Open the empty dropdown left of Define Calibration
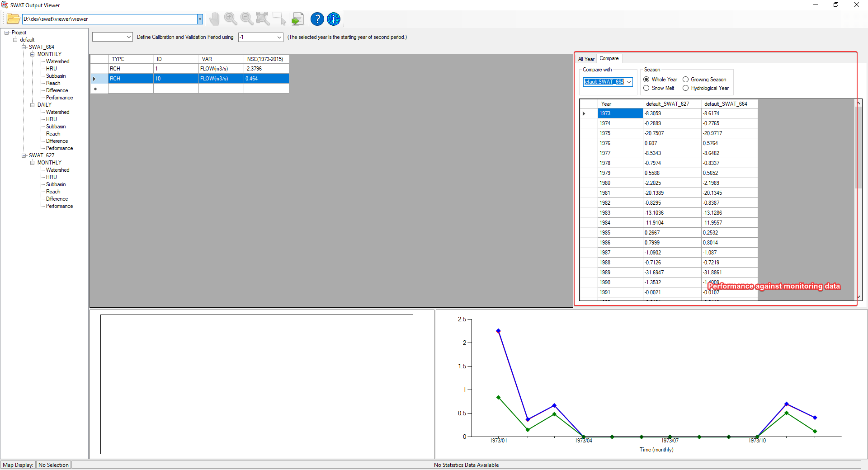Screen dimensions: 868x470 pos(112,37)
